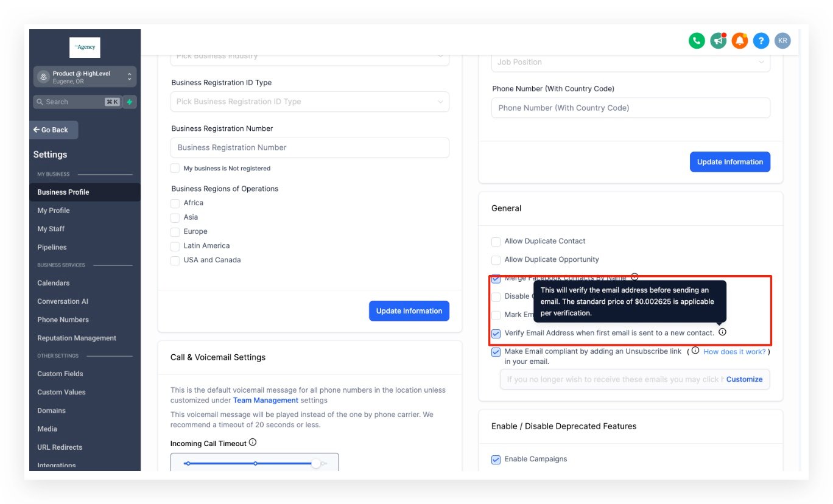833x504 pixels.
Task: Enable the Allow Duplicate Contact checkbox
Action: click(496, 242)
